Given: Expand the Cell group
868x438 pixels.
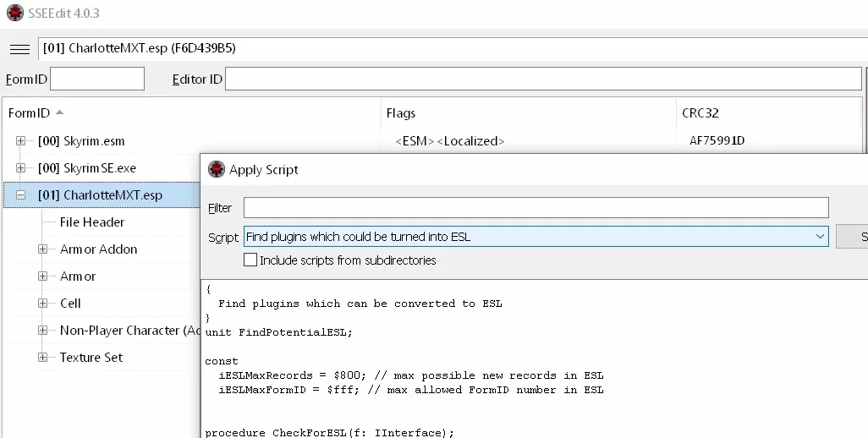Looking at the screenshot, I should click(x=42, y=304).
